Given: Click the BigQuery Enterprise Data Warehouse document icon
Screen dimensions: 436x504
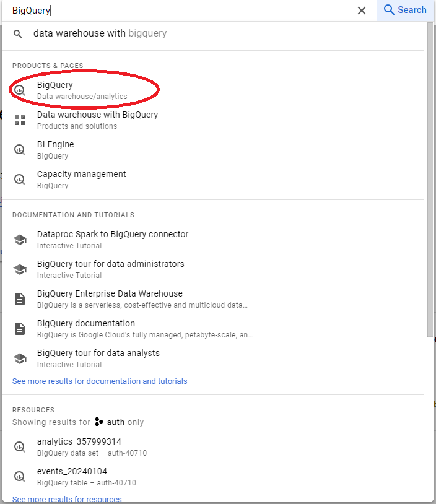Looking at the screenshot, I should click(19, 298).
